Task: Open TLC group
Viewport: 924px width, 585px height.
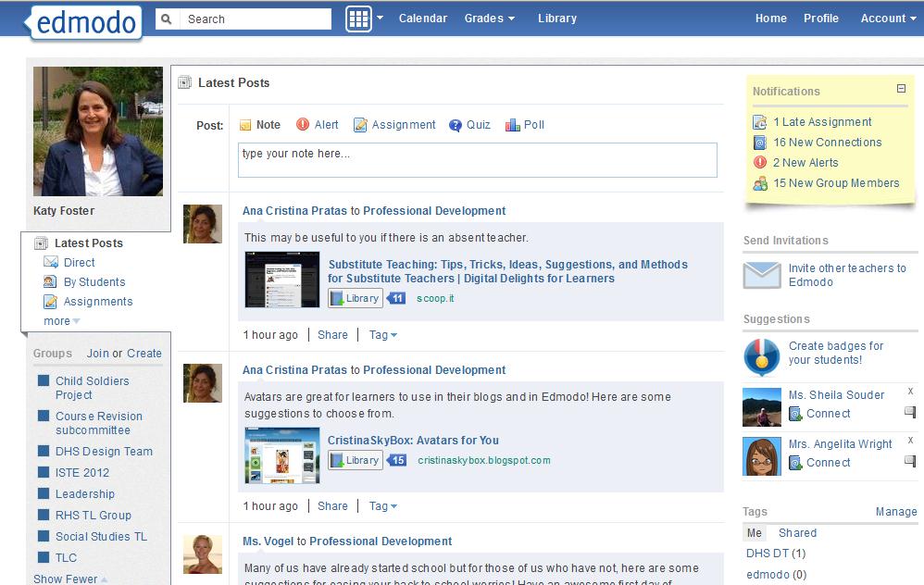Action: coord(66,557)
